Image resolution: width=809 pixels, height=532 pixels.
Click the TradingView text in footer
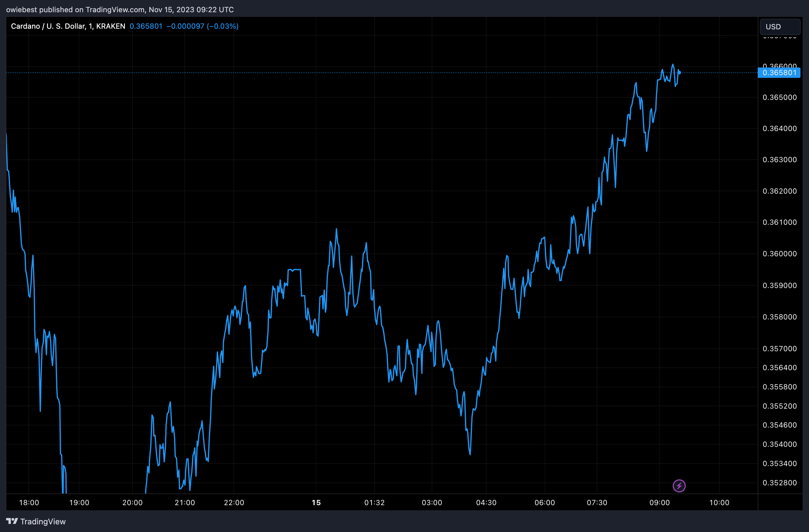tap(43, 521)
